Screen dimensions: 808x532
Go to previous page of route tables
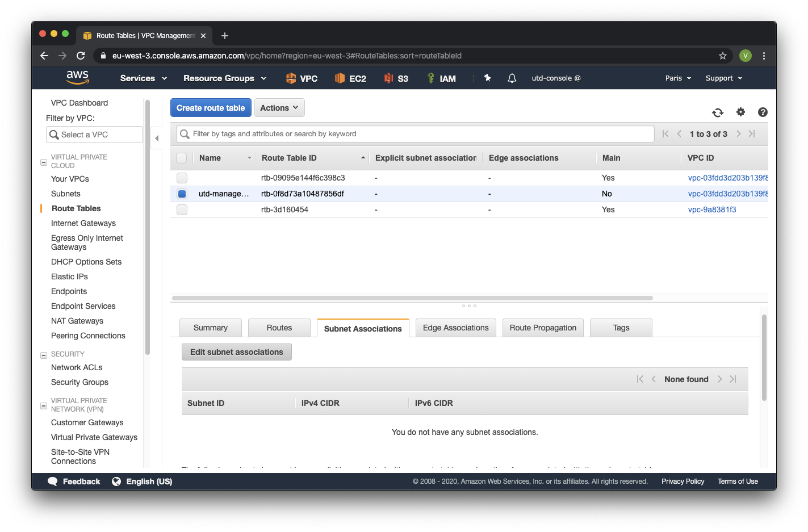(679, 134)
